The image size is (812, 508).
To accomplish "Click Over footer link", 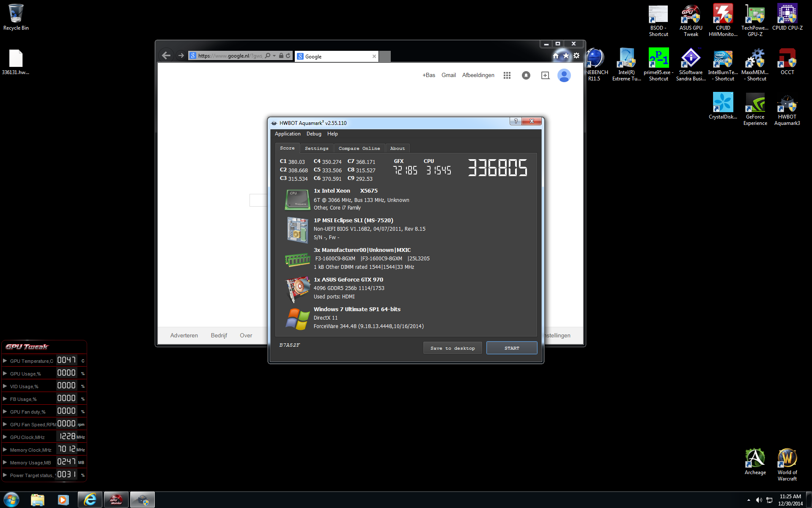I will tap(246, 335).
